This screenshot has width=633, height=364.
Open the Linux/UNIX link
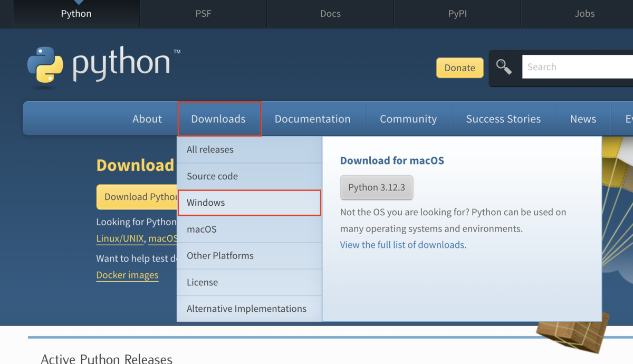click(120, 238)
